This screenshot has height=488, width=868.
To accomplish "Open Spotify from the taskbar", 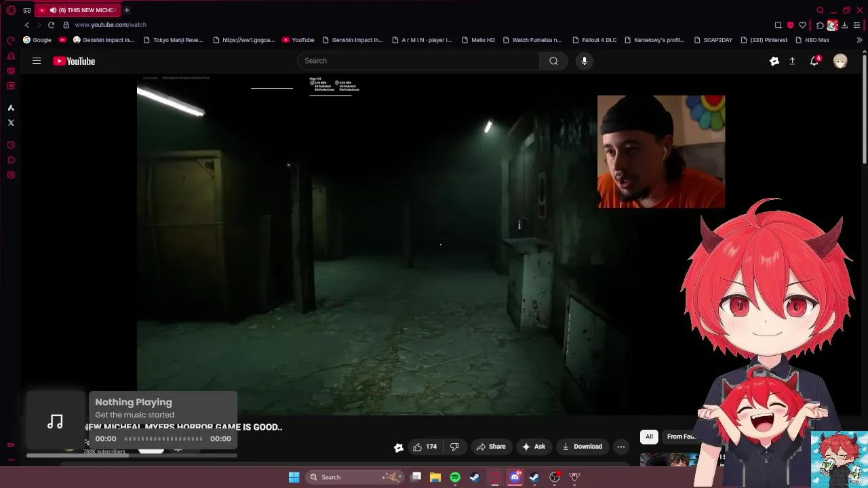I will 455,477.
